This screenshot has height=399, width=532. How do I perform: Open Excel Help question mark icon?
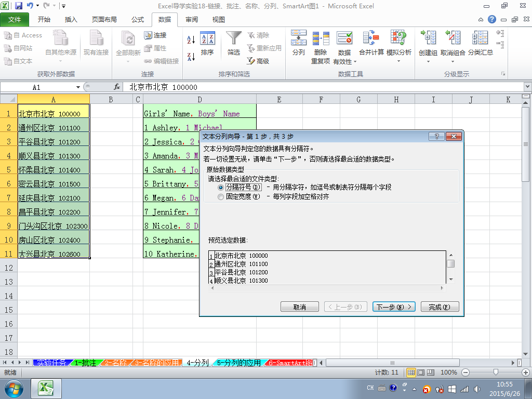pos(492,19)
